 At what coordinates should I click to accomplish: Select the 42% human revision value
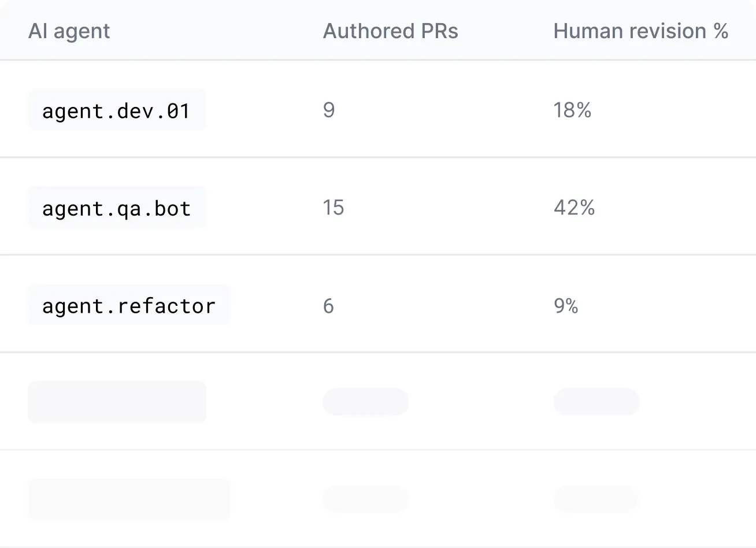[x=574, y=208]
